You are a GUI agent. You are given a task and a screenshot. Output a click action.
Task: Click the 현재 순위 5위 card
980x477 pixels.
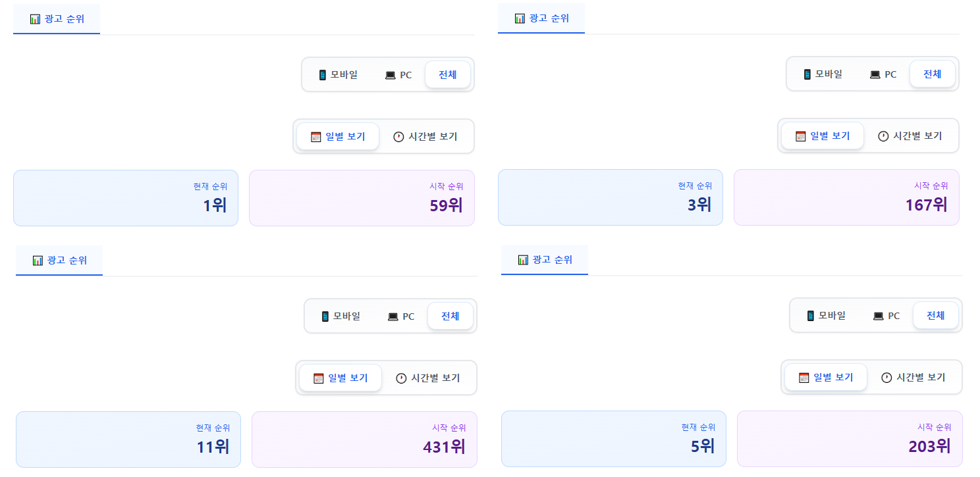click(x=614, y=439)
